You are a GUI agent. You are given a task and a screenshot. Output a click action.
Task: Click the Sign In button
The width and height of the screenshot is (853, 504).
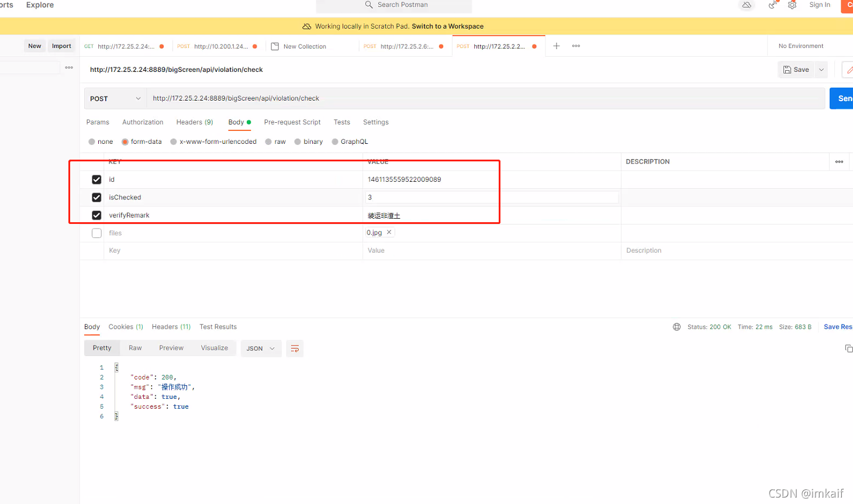pos(819,5)
